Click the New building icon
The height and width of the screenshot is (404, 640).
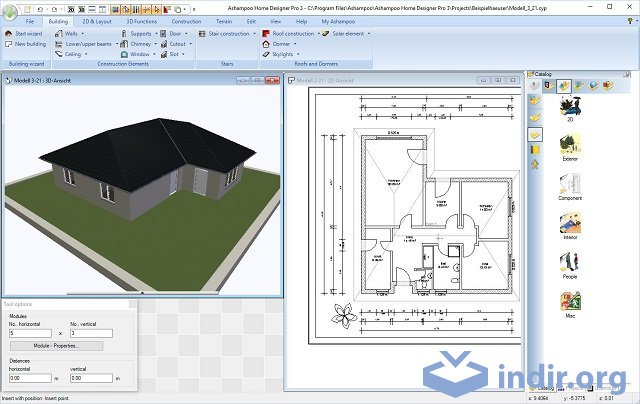pyautogui.click(x=9, y=44)
